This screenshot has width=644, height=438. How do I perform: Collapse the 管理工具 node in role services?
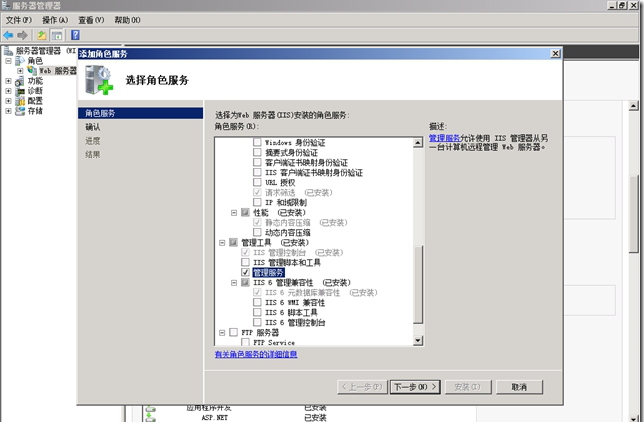[222, 242]
